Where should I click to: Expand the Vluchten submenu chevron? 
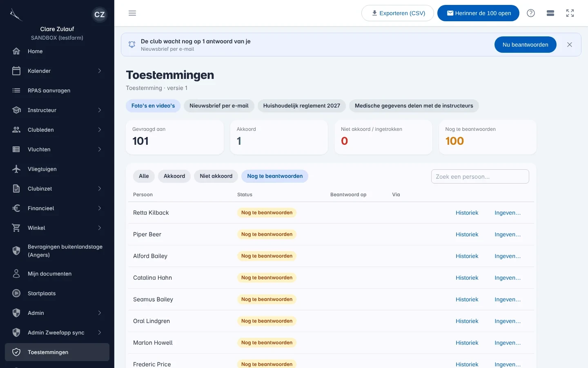coord(100,149)
